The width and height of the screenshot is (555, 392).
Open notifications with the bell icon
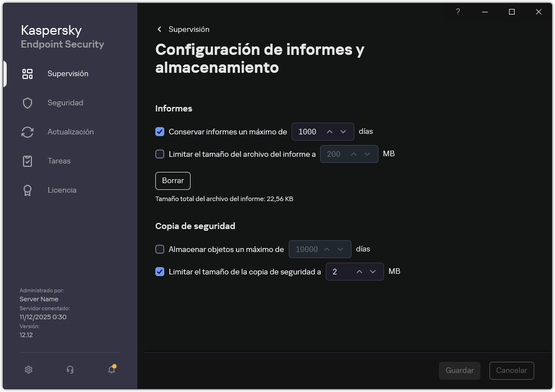(x=111, y=370)
